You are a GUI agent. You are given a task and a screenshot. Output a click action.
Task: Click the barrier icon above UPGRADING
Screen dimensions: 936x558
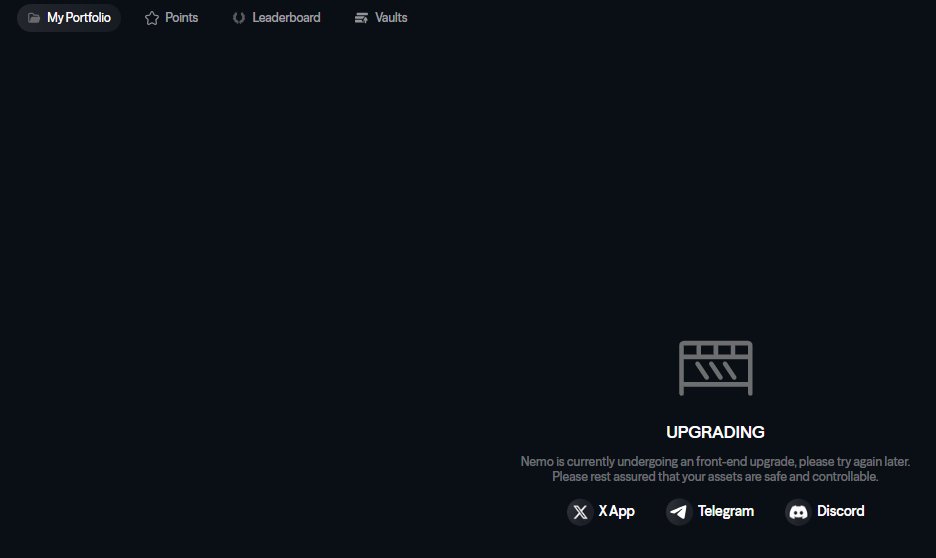pos(716,368)
